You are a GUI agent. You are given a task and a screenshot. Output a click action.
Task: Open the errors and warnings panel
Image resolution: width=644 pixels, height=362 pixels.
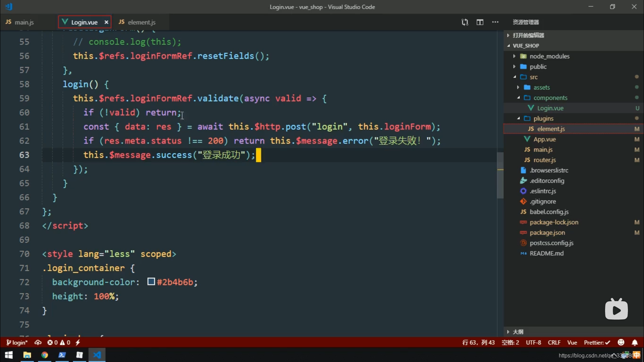pos(59,343)
